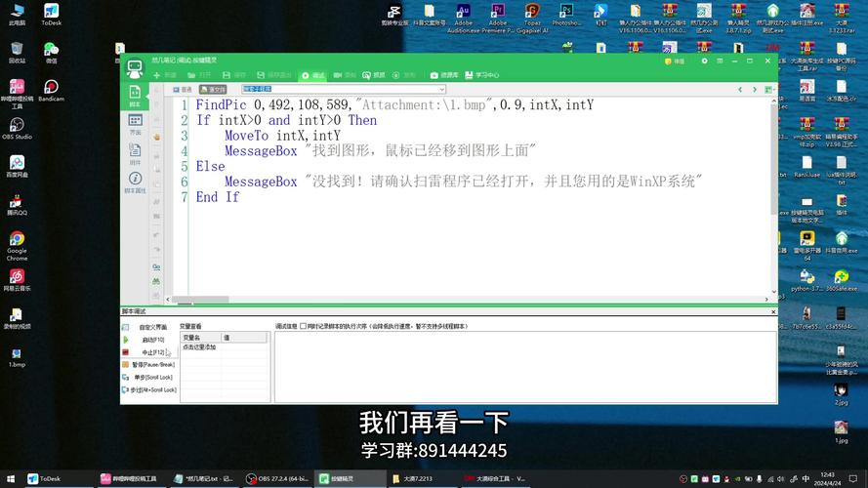Image resolution: width=868 pixels, height=488 pixels.
Task: Close the 脚本调试 debug panel
Action: [x=773, y=311]
